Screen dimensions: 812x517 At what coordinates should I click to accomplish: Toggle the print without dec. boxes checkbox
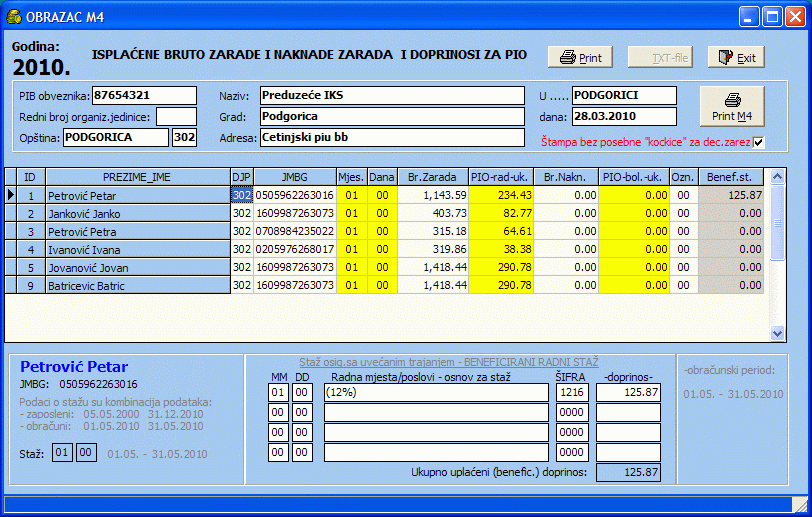click(758, 142)
